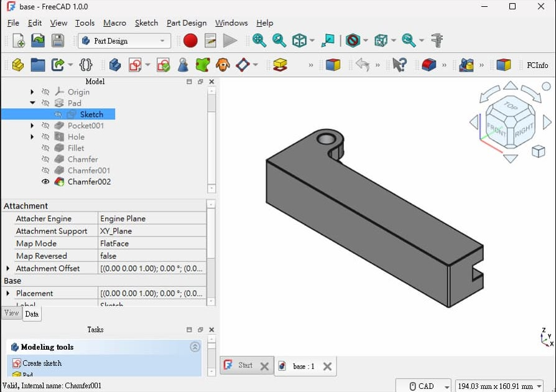Open the Sketch menu

point(146,23)
